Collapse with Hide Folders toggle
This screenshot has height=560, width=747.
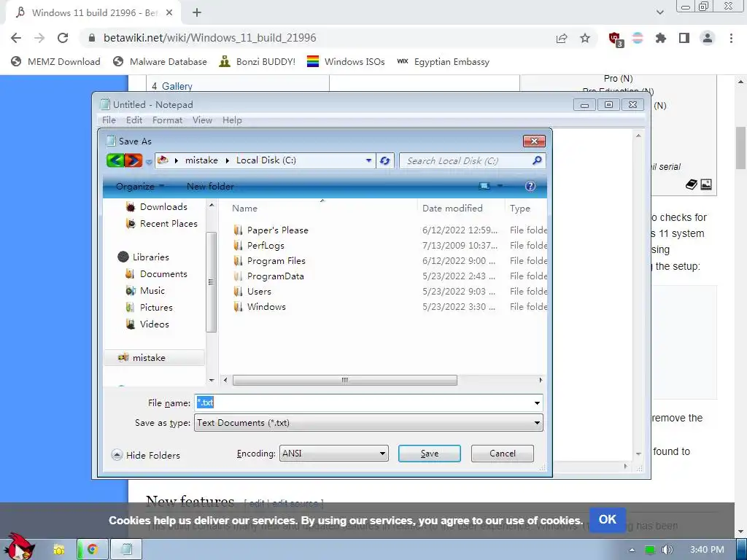click(x=146, y=455)
